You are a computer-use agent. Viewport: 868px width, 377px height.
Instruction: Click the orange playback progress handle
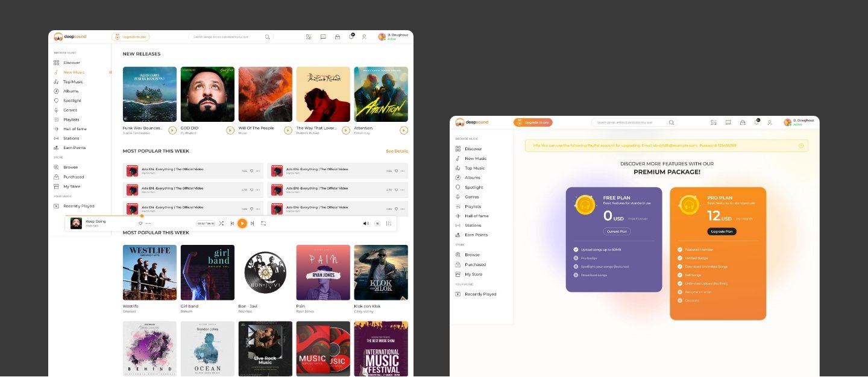(142, 215)
